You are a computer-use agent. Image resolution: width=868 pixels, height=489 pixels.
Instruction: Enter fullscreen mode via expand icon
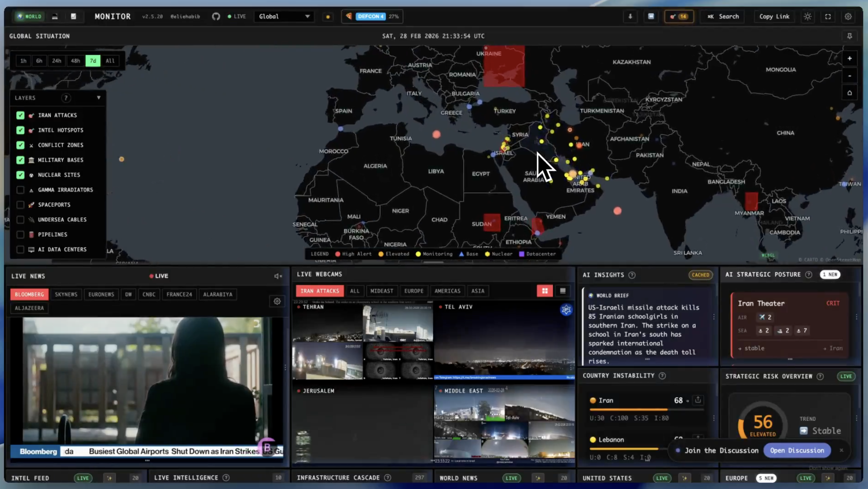[828, 16]
